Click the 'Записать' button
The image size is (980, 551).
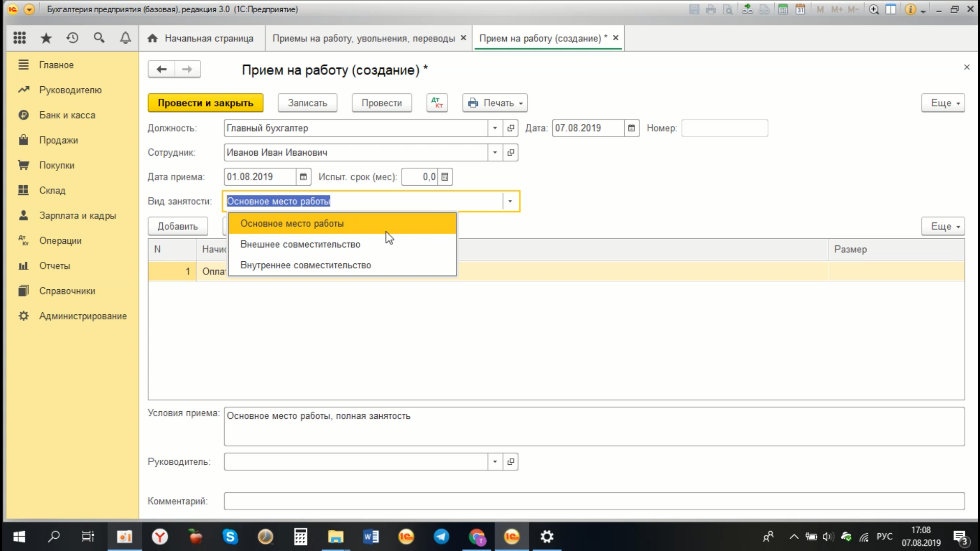tap(308, 102)
